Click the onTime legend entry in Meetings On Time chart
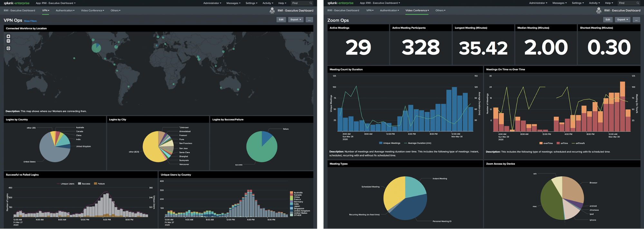Viewport: 644px width, 229px height. click(x=562, y=143)
